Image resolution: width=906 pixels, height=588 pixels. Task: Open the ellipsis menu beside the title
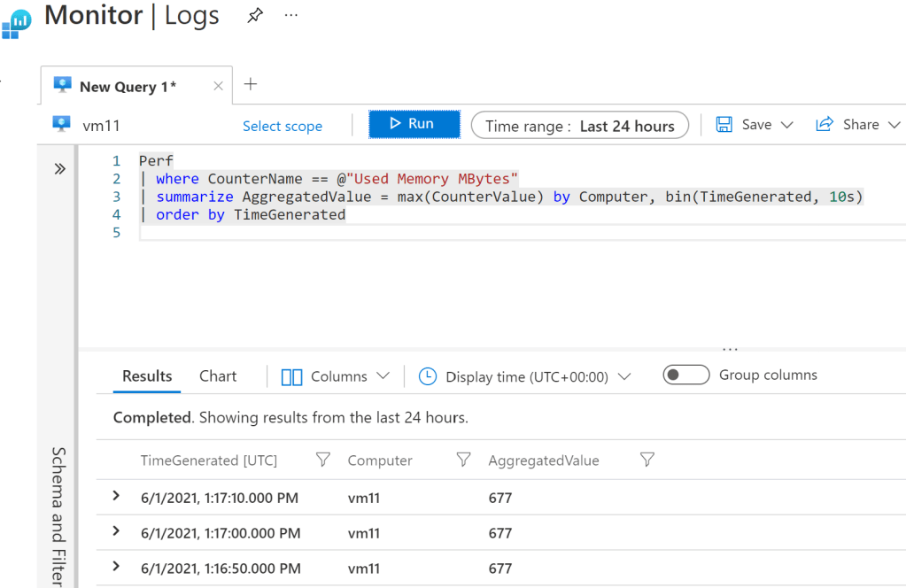[x=290, y=16]
